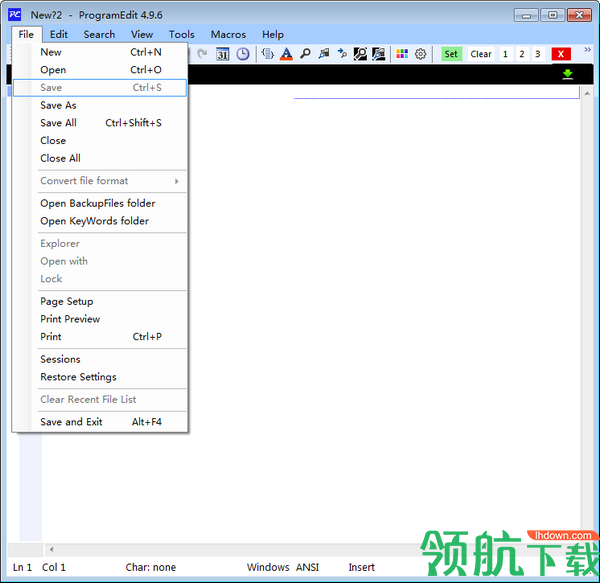This screenshot has height=583, width=600.
Task: Open Find with the magnifier icon
Action: click(x=305, y=54)
